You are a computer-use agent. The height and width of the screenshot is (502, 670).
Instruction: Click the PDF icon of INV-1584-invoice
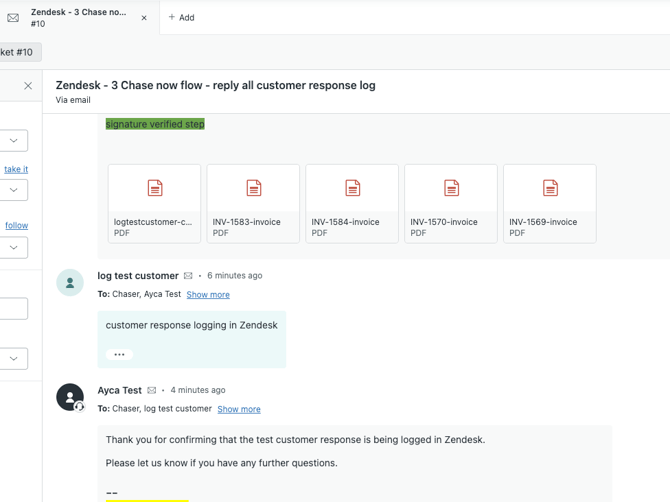coord(352,188)
